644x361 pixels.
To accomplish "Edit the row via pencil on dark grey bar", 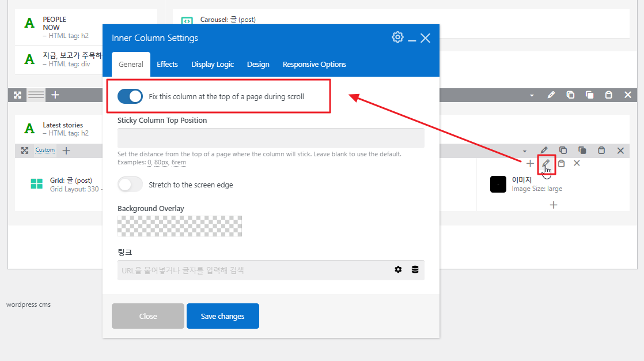I will tap(551, 95).
